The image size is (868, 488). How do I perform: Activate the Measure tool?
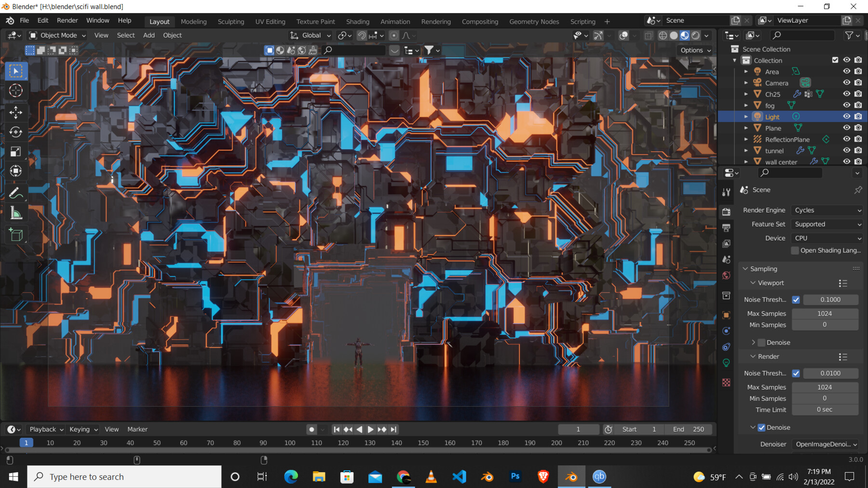coord(16,213)
